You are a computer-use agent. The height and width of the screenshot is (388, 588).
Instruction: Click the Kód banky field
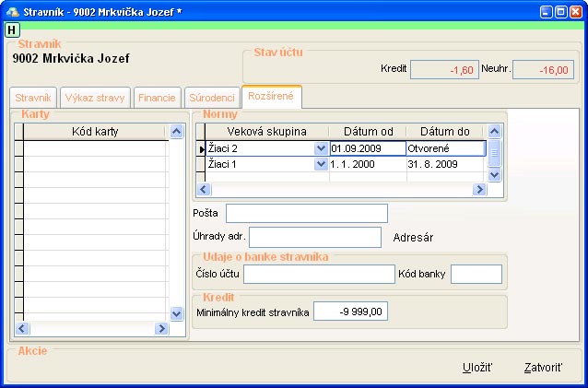[476, 274]
